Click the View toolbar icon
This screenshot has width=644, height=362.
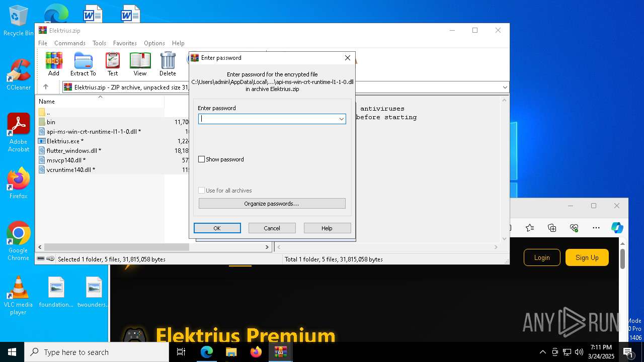140,64
